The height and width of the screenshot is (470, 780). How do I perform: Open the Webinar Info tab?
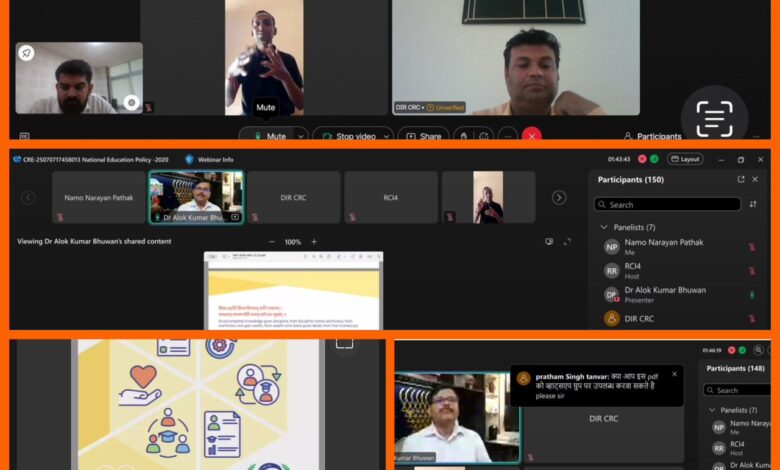point(209,160)
